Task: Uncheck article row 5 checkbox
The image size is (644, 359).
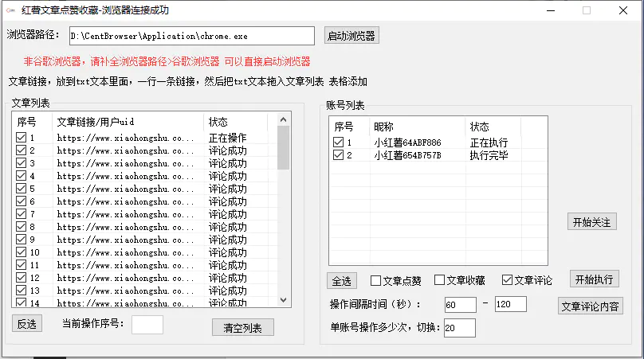Action: tap(21, 189)
